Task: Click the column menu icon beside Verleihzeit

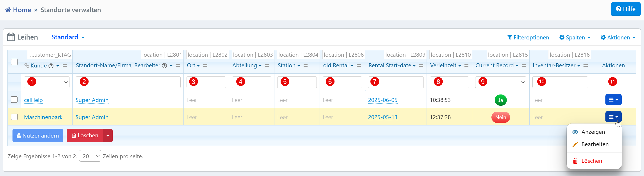Action: [x=466, y=65]
